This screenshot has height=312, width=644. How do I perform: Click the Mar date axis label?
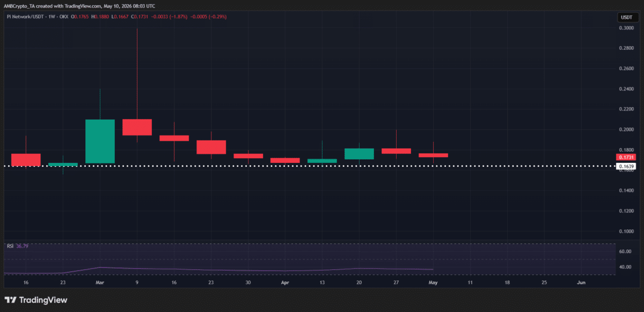click(100, 281)
